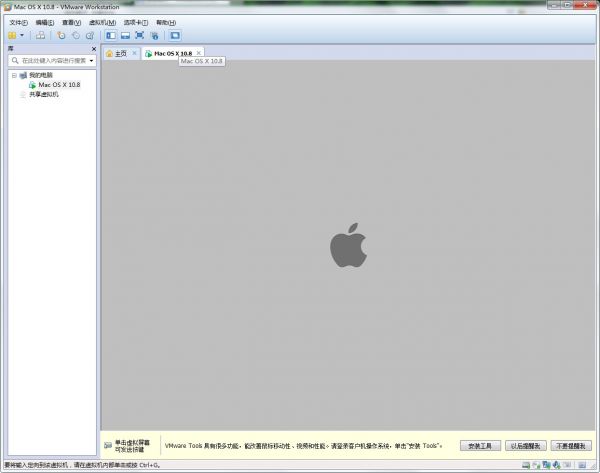Revert to the previous snapshot
This screenshot has width=600, height=473.
pos(76,36)
